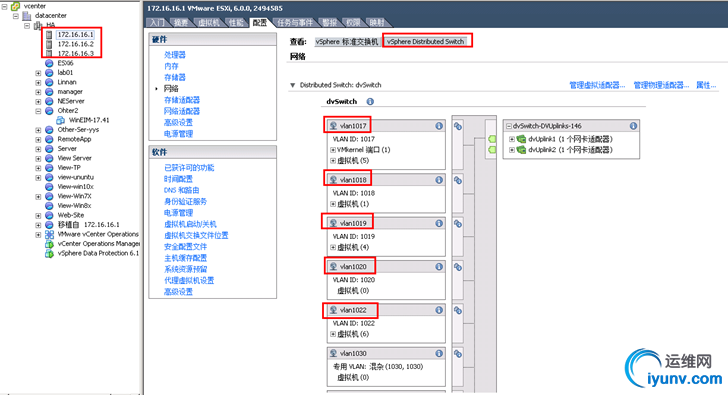
Task: Expand 虚拟机 (5) under vlan1017
Action: tap(333, 161)
